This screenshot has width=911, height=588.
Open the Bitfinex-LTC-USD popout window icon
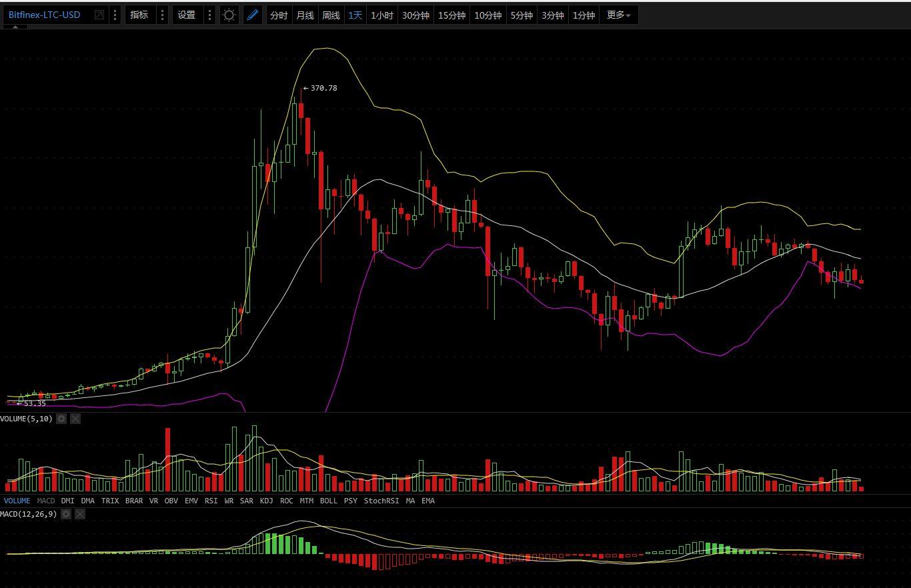99,15
